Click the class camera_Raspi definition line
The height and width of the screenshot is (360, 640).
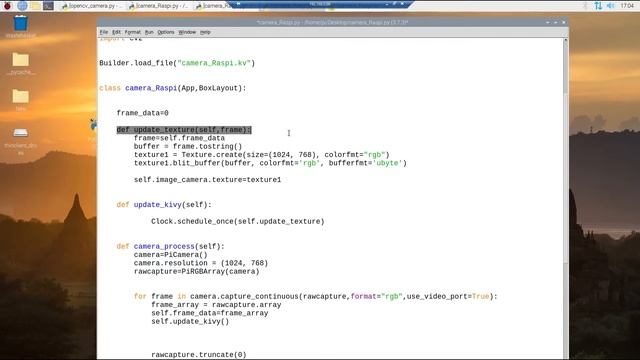click(x=173, y=88)
